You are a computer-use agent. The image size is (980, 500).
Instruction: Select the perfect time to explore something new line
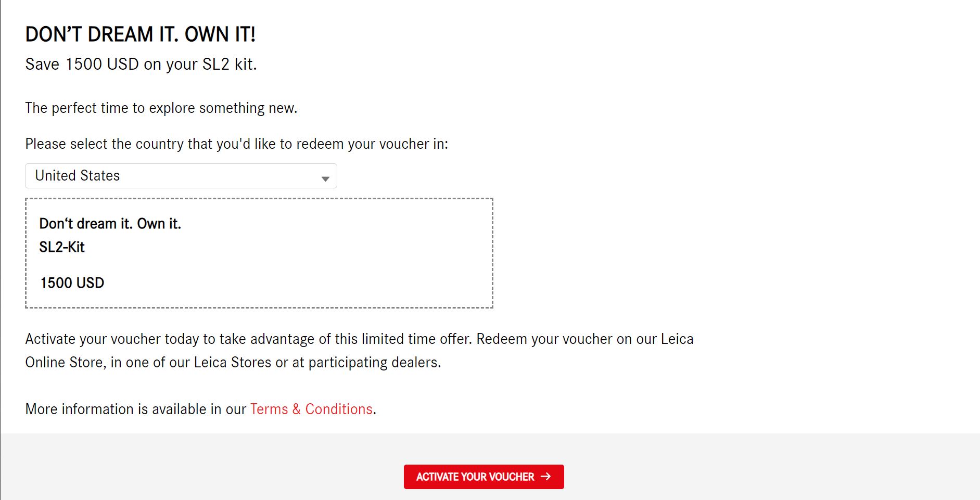tap(161, 108)
